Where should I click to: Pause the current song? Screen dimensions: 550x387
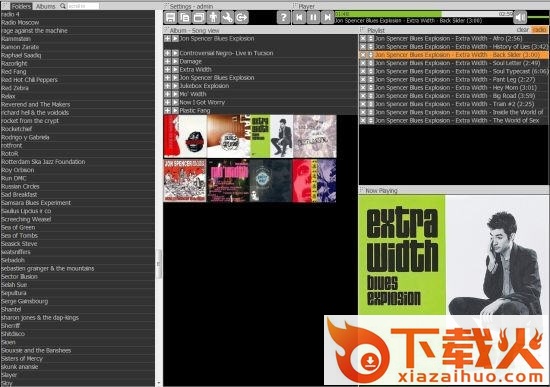tap(313, 17)
